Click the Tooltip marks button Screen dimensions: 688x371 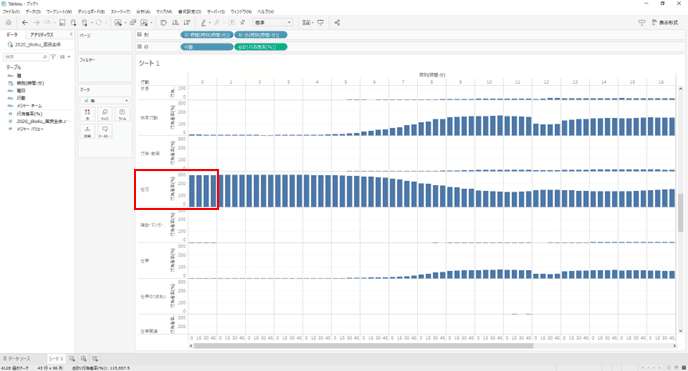click(x=104, y=131)
